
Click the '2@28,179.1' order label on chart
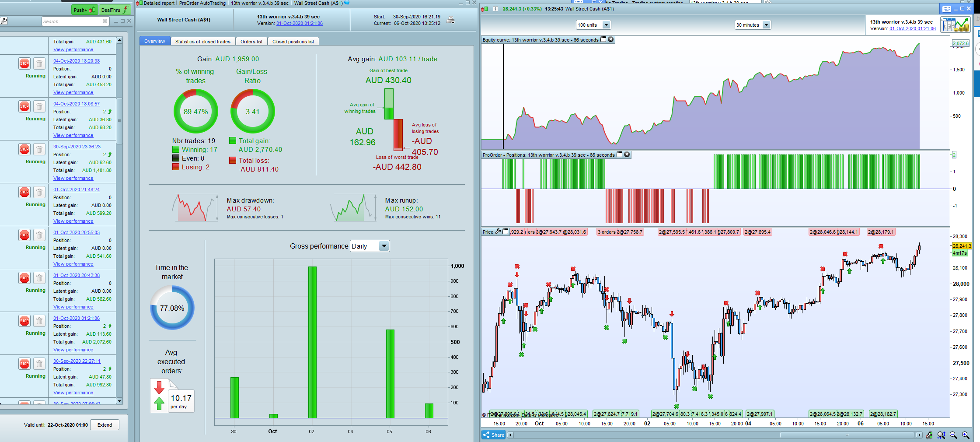point(881,232)
